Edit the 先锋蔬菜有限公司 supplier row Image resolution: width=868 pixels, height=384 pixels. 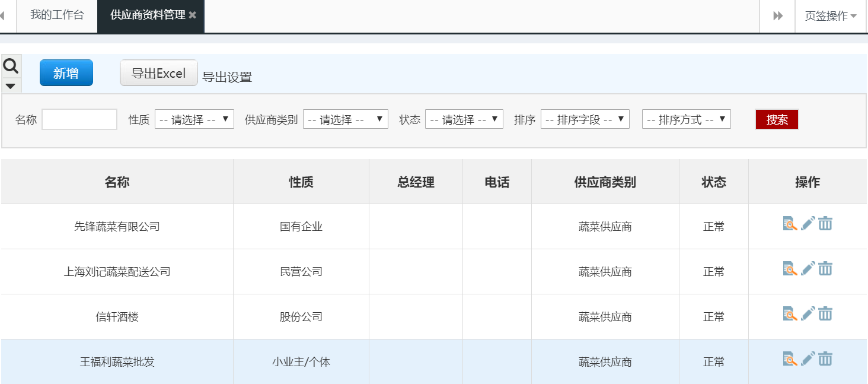[808, 224]
